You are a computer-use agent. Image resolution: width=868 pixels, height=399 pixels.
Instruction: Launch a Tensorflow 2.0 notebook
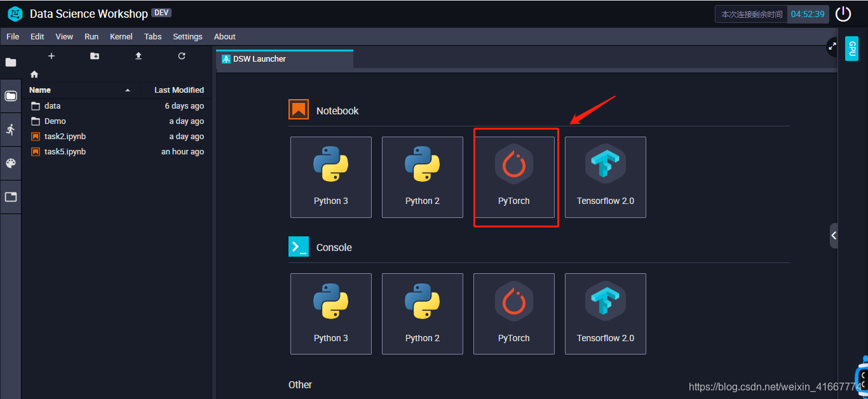click(606, 177)
